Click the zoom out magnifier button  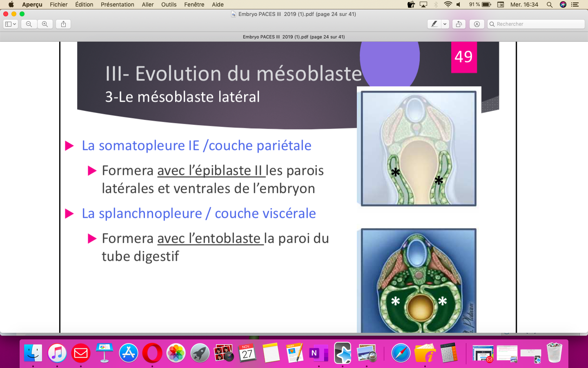[x=29, y=24]
